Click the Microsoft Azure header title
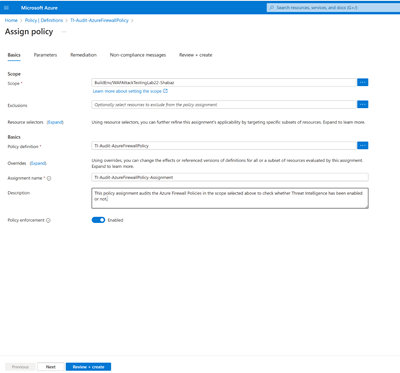Image resolution: width=400 pixels, height=373 pixels. pos(39,8)
